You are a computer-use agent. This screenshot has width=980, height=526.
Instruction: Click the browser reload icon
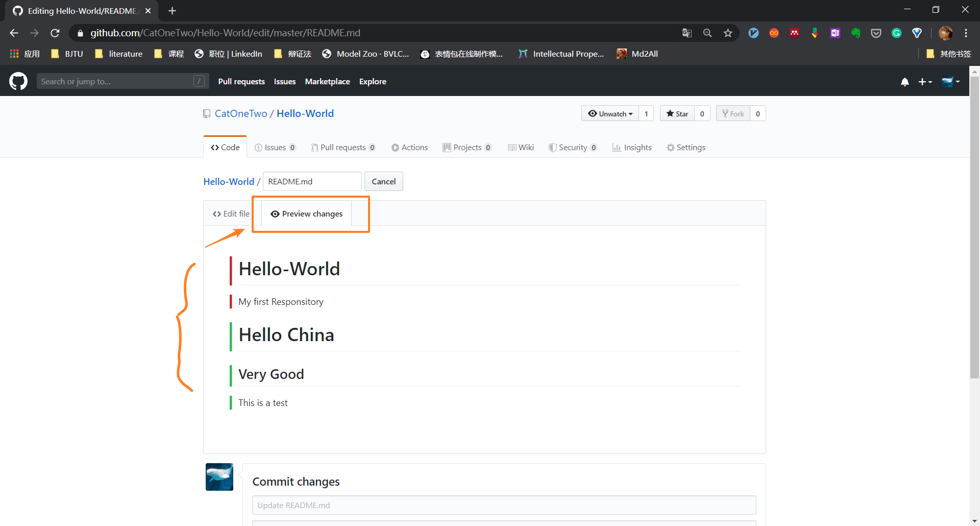(55, 33)
